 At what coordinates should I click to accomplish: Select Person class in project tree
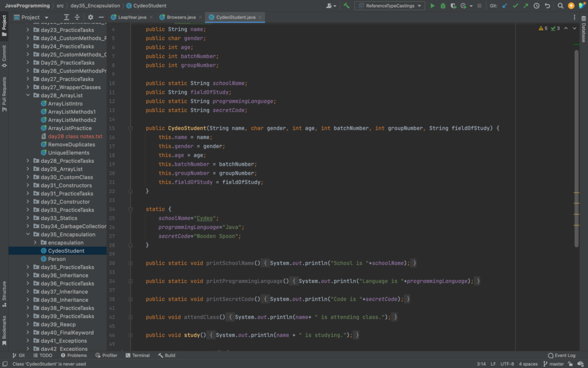[x=57, y=259]
